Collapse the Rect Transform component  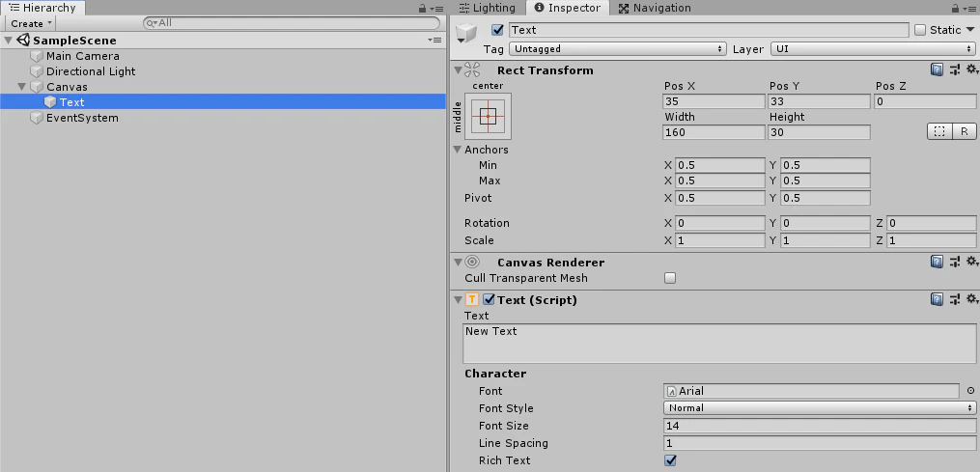coord(458,70)
